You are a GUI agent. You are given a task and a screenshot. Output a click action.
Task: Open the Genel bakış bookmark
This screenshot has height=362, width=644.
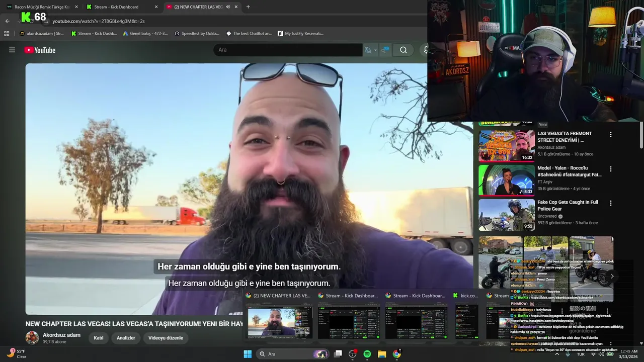click(145, 34)
